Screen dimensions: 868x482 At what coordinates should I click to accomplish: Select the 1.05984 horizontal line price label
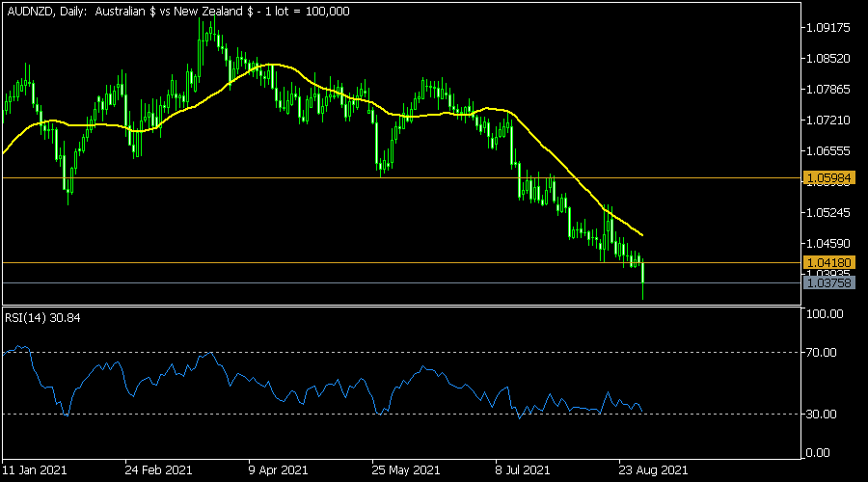(x=828, y=178)
